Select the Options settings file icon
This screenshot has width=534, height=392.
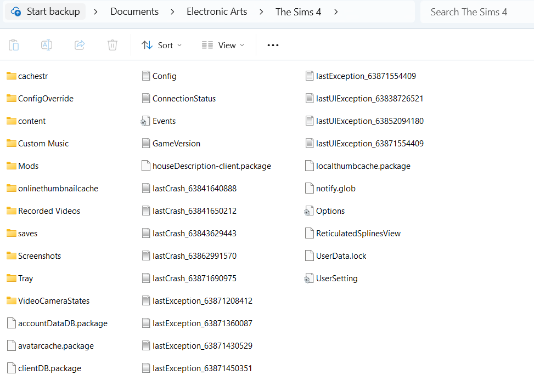[309, 211]
